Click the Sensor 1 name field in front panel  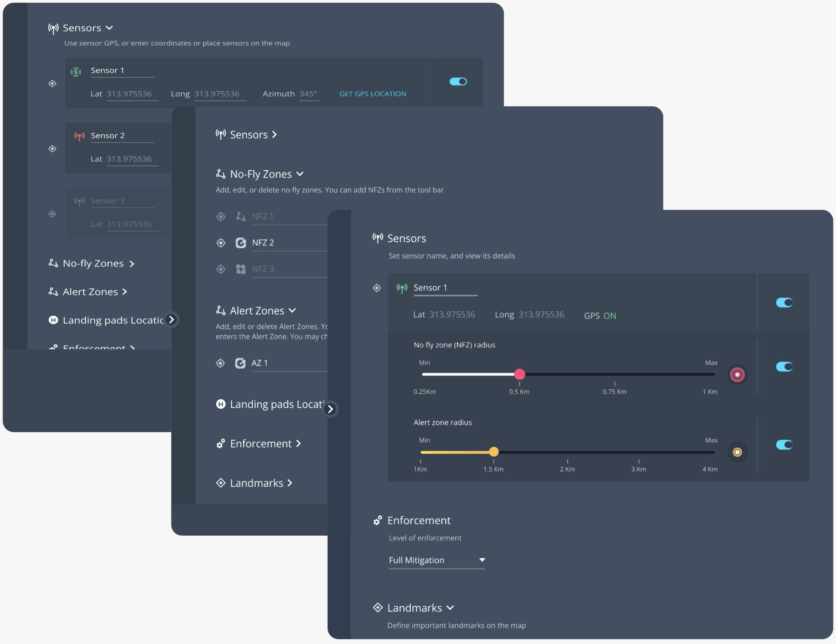(445, 289)
